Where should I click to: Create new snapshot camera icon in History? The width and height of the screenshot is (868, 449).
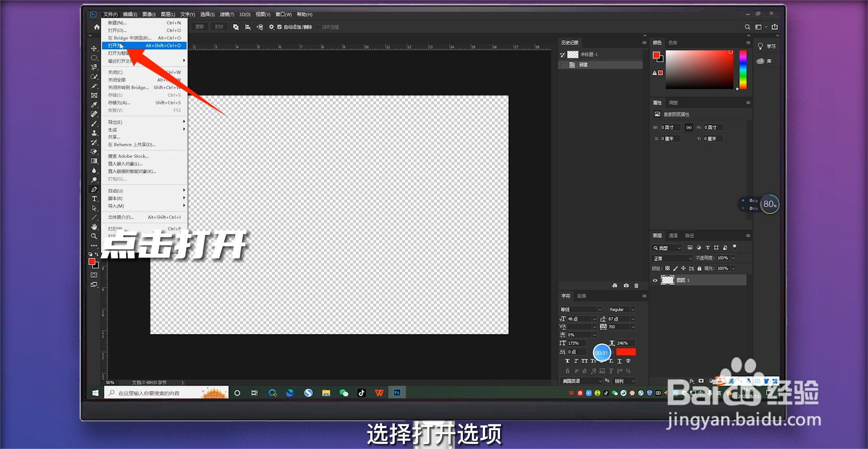(x=626, y=285)
